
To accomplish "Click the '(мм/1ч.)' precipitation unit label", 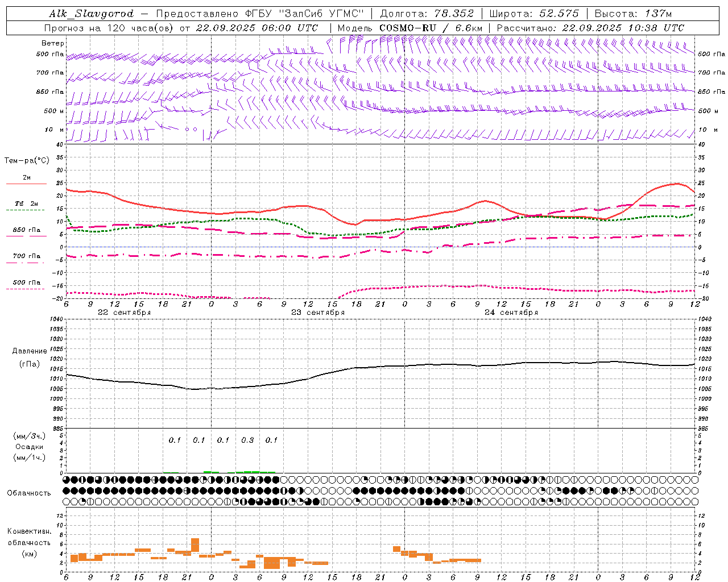I will point(30,458).
